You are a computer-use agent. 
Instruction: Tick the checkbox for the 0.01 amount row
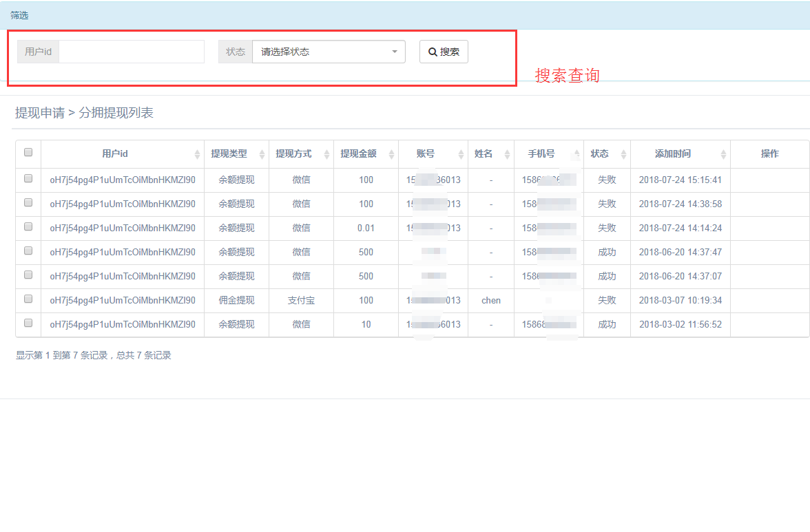click(28, 226)
